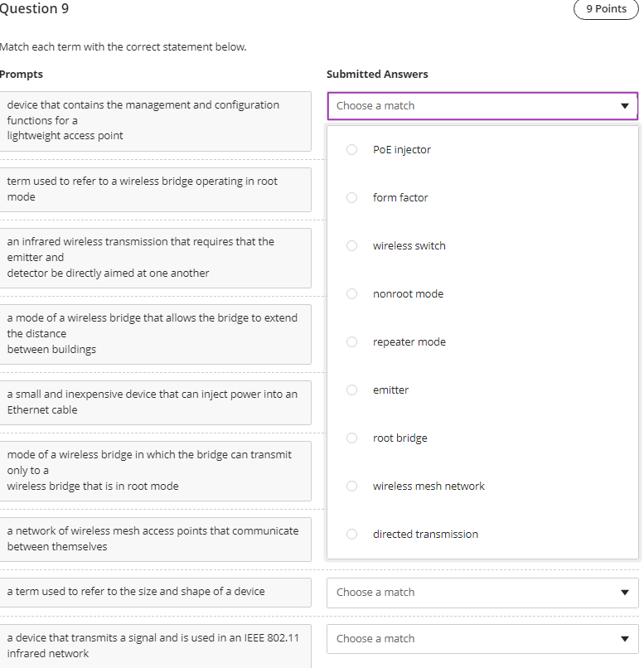Click the inject power into Ethernet prompt

(156, 402)
